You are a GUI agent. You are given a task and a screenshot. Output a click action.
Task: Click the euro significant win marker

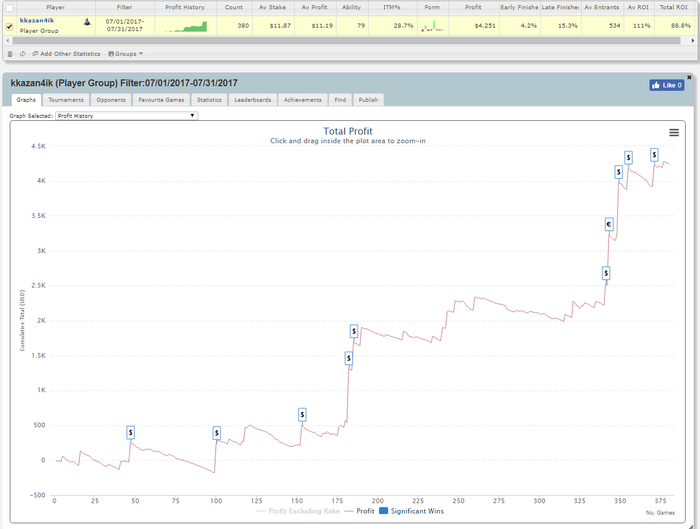pyautogui.click(x=609, y=224)
